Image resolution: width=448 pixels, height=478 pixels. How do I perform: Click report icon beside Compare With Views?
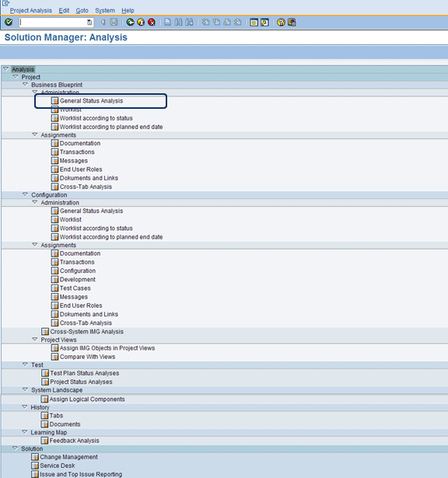(54, 357)
